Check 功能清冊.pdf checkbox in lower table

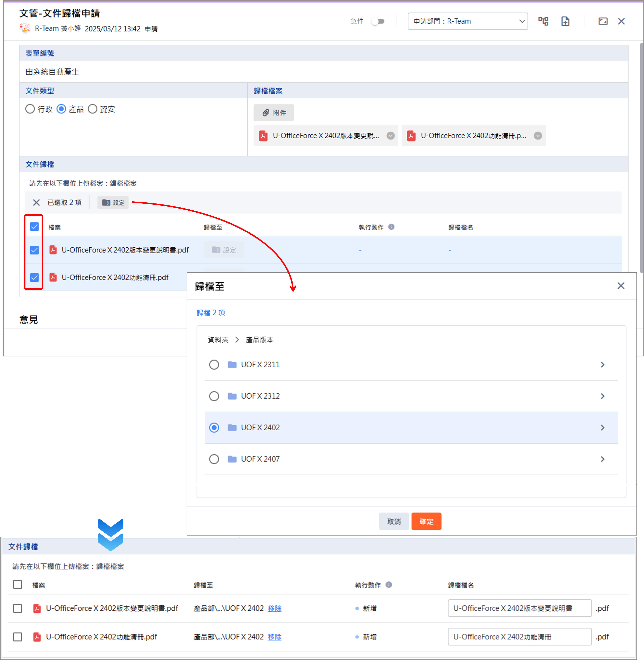click(x=18, y=637)
